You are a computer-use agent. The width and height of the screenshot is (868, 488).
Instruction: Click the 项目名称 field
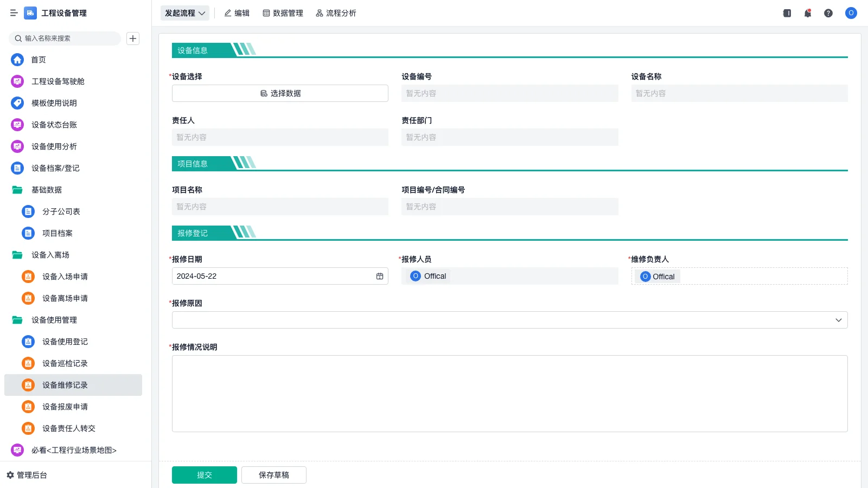(280, 207)
